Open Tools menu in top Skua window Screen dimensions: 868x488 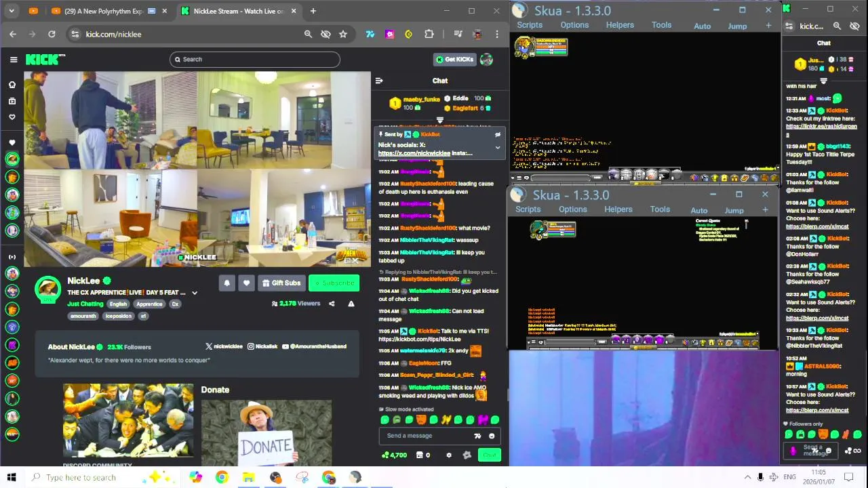pyautogui.click(x=661, y=25)
